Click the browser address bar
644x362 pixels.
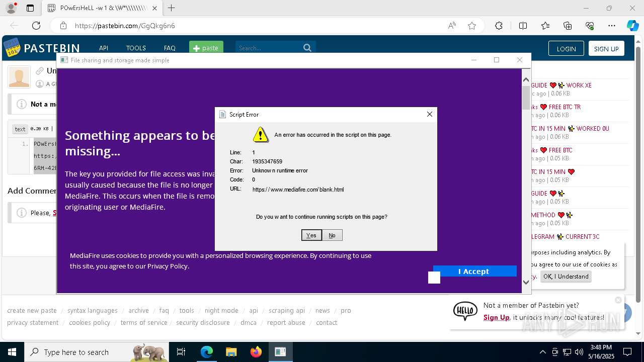pos(252,26)
